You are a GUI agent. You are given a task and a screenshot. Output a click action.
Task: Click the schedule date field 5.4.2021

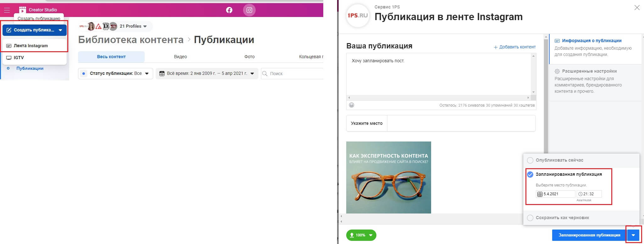[555, 194]
